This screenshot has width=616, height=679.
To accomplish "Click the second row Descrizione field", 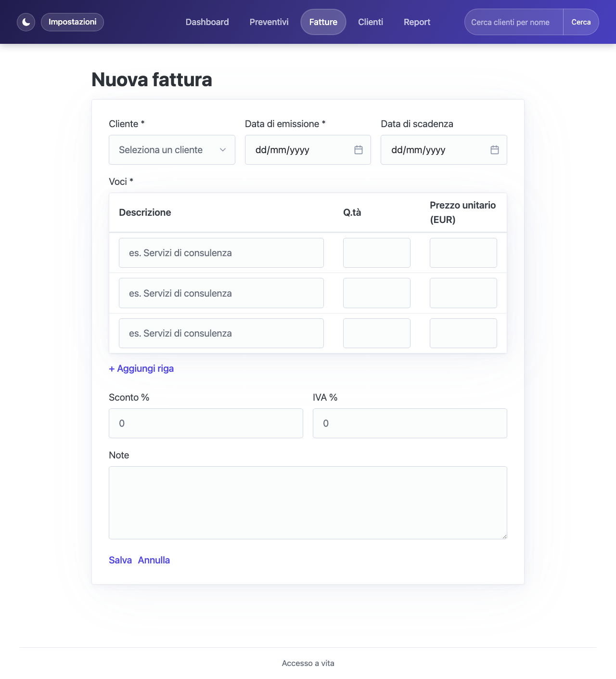I will [x=221, y=293].
